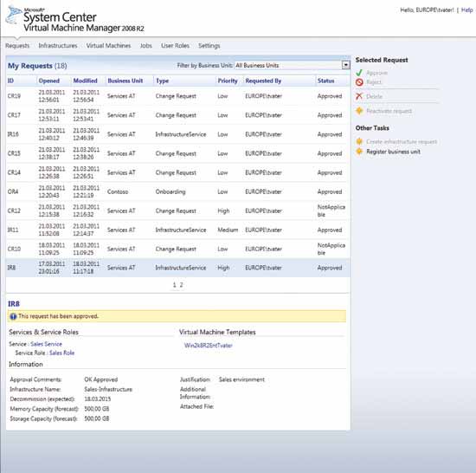Click the Sales environment justification text
The width and height of the screenshot is (476, 473).
pos(241,379)
